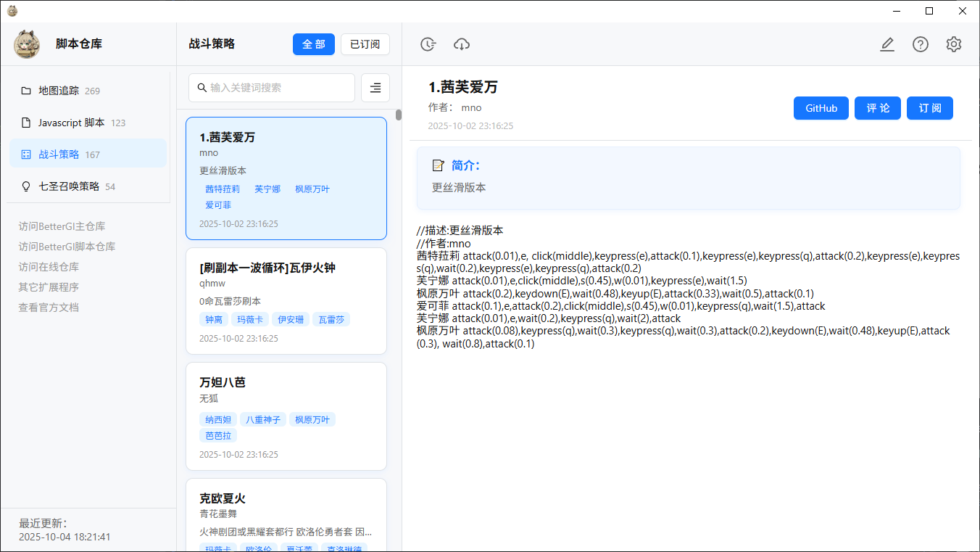Click the 评论 button

pos(877,108)
